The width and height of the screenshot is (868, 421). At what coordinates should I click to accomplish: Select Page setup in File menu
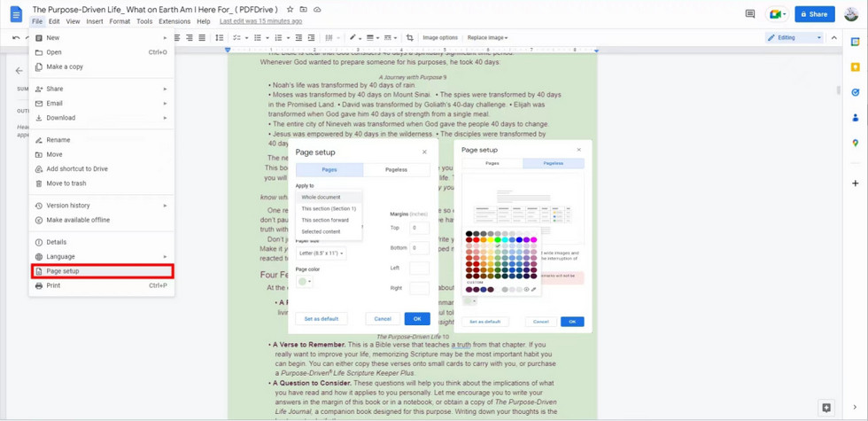point(102,271)
